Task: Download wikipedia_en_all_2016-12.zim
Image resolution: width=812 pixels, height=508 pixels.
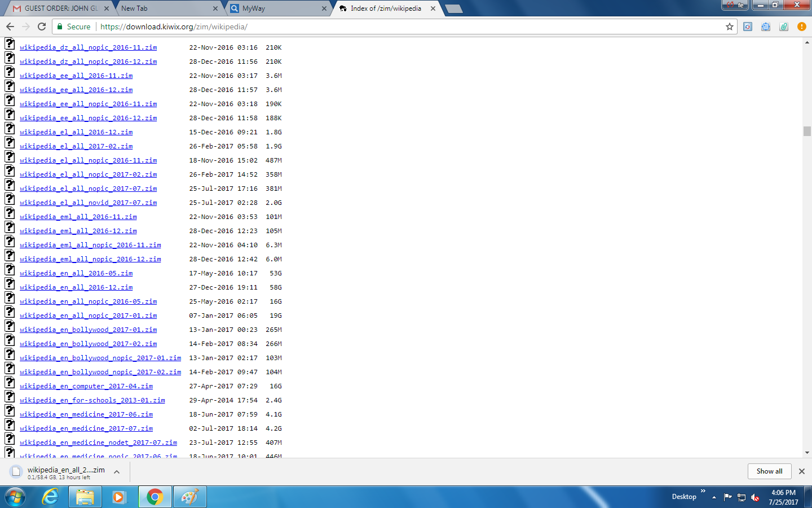Action: point(76,287)
